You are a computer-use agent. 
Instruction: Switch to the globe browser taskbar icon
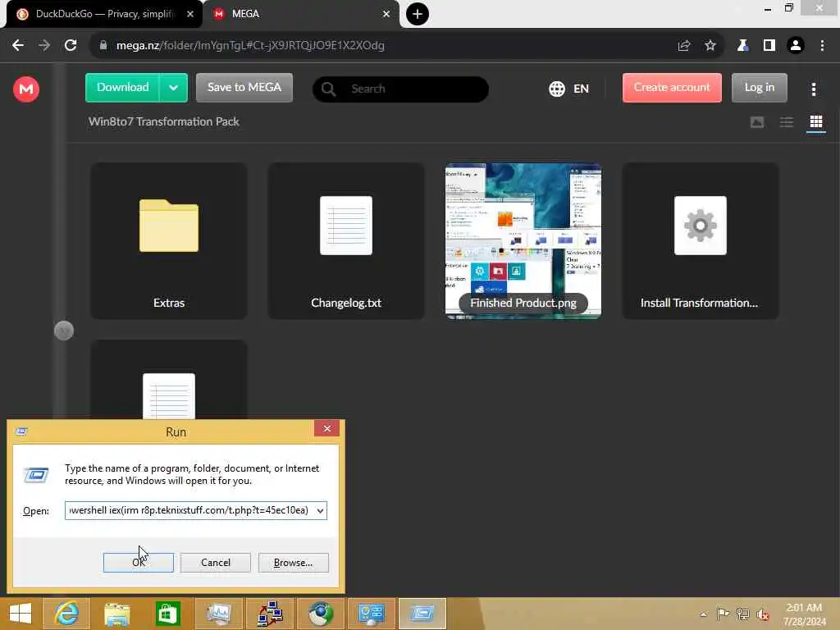(x=321, y=614)
